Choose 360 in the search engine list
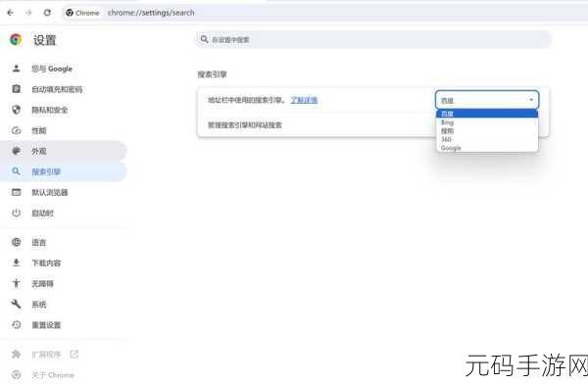The image size is (588, 384). click(487, 139)
